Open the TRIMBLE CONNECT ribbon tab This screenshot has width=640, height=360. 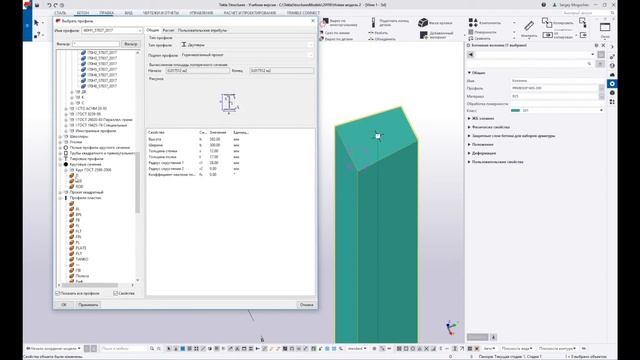(303, 13)
